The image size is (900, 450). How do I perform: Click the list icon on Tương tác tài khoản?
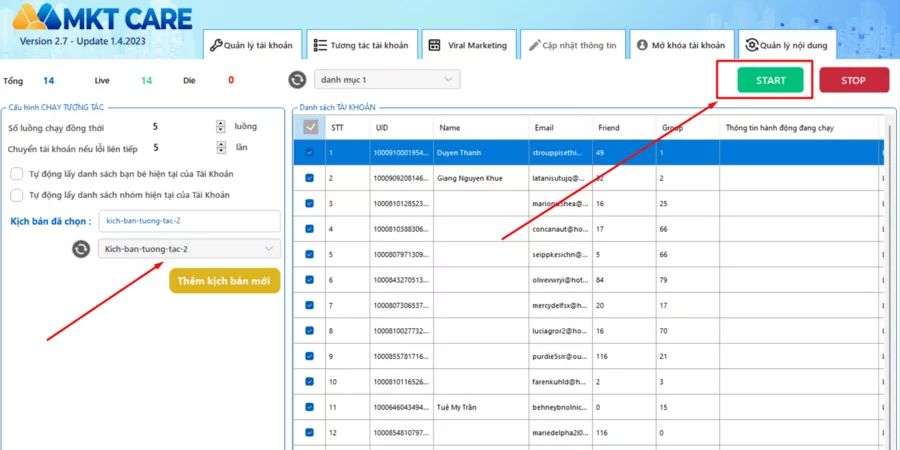320,45
